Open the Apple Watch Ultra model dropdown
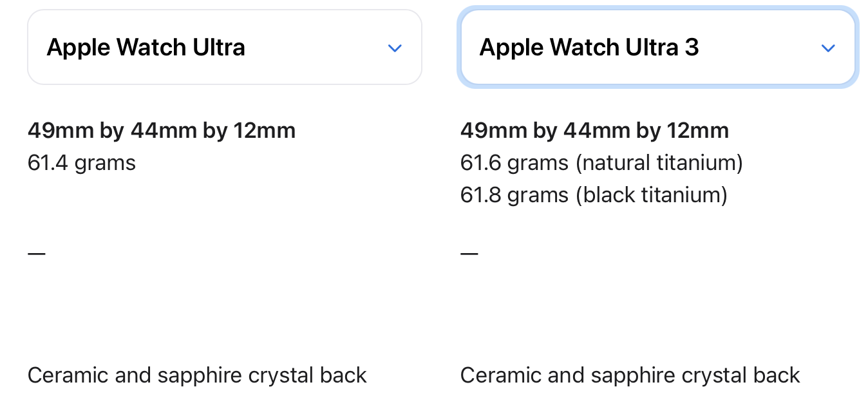 point(224,48)
